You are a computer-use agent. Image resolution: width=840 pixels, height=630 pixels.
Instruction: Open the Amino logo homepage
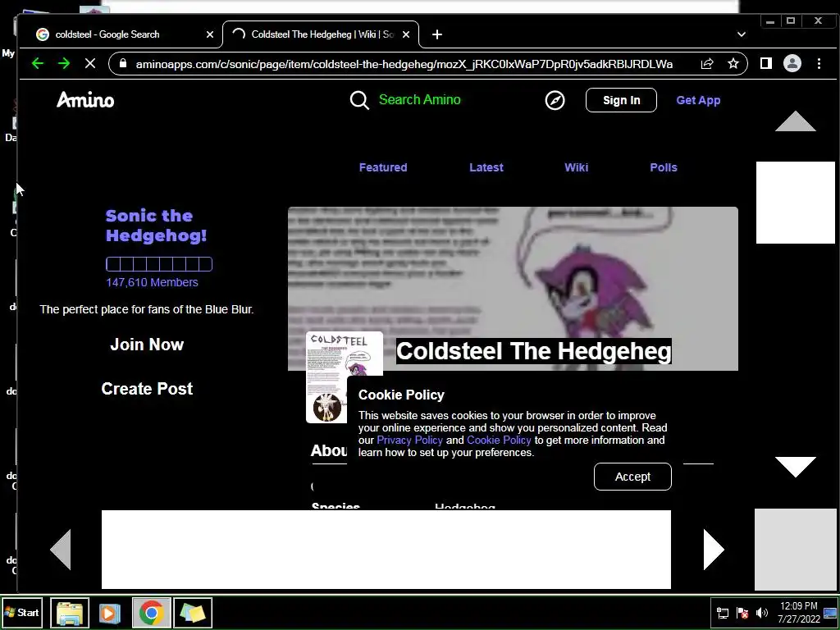(85, 99)
